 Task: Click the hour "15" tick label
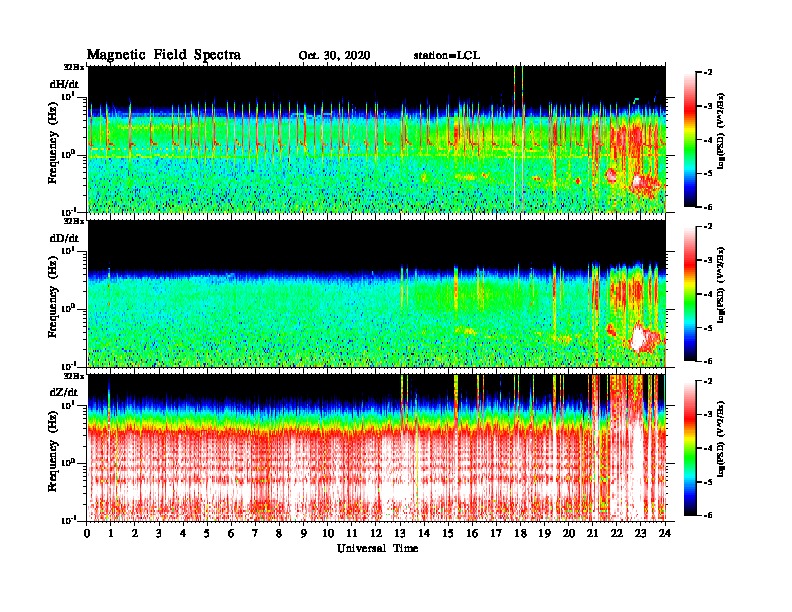[x=448, y=533]
